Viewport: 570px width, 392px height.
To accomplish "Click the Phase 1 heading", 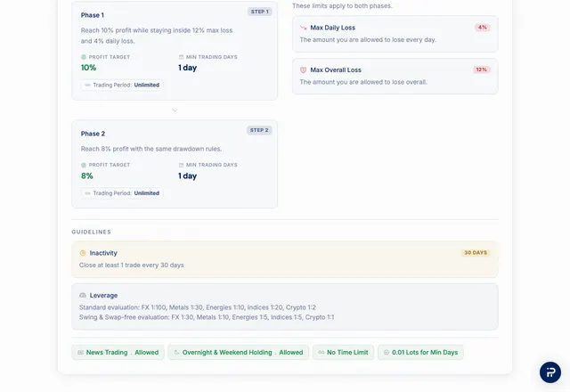I will [93, 15].
